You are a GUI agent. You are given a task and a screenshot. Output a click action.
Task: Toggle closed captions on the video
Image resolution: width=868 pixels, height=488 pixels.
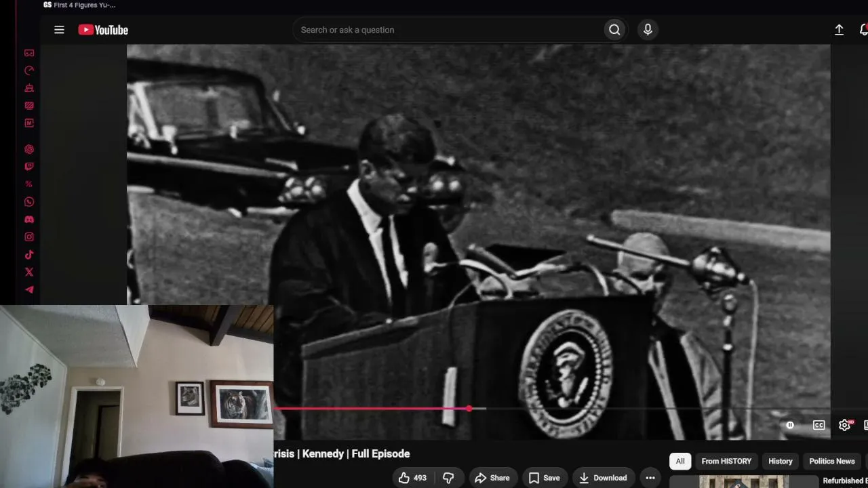tap(819, 425)
